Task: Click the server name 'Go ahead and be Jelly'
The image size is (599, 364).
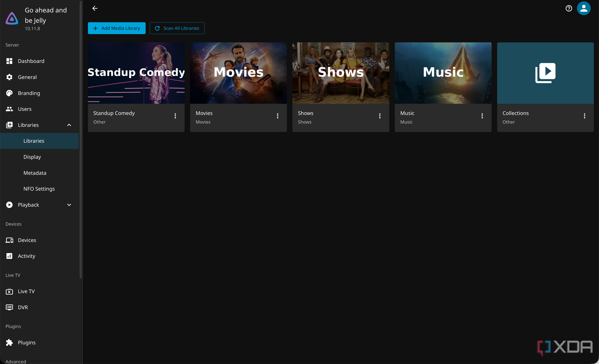Action: 46,15
